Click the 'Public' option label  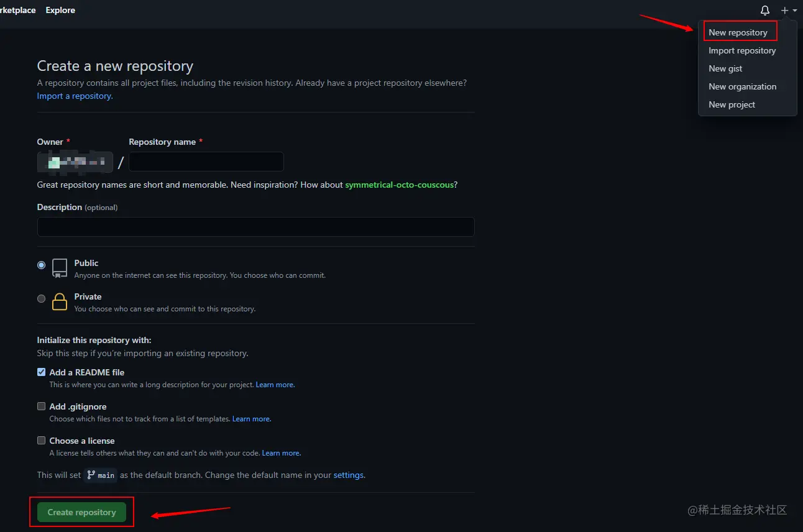[x=86, y=263]
